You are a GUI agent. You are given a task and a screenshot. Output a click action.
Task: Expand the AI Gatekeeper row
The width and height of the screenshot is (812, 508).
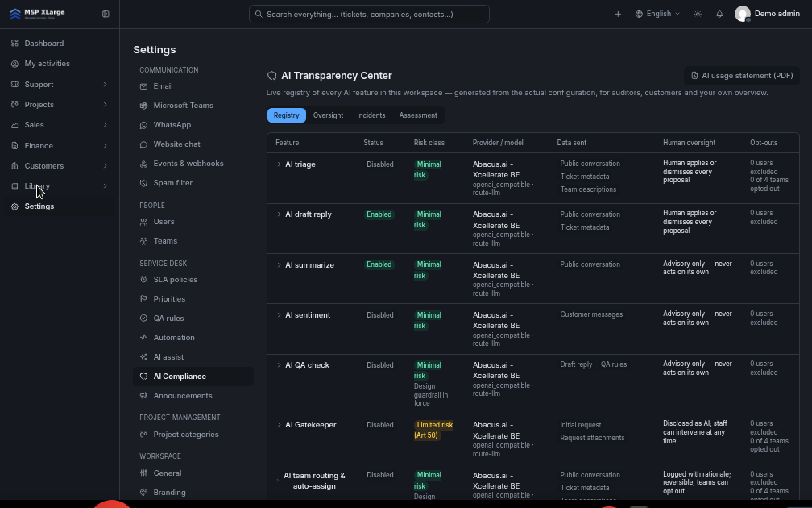(279, 424)
